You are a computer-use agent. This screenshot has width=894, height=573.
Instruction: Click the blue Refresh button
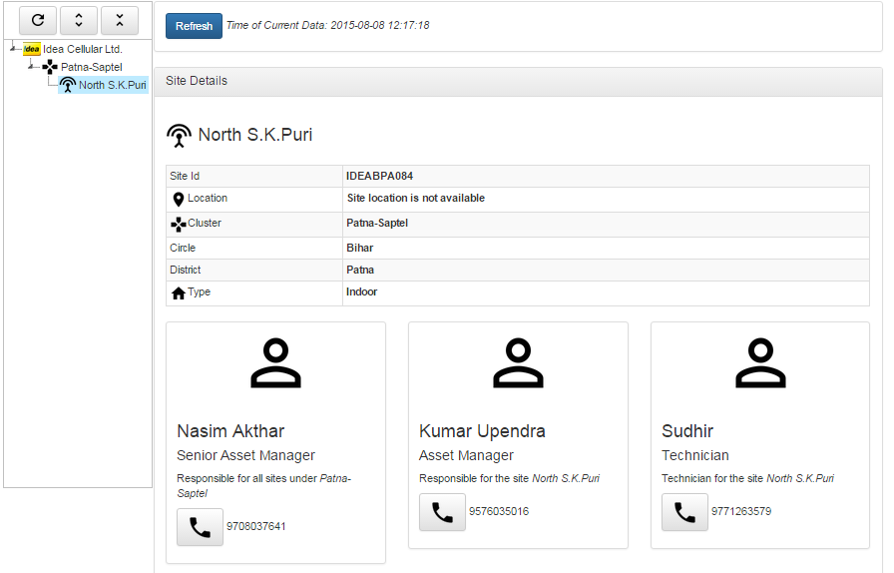(x=194, y=26)
